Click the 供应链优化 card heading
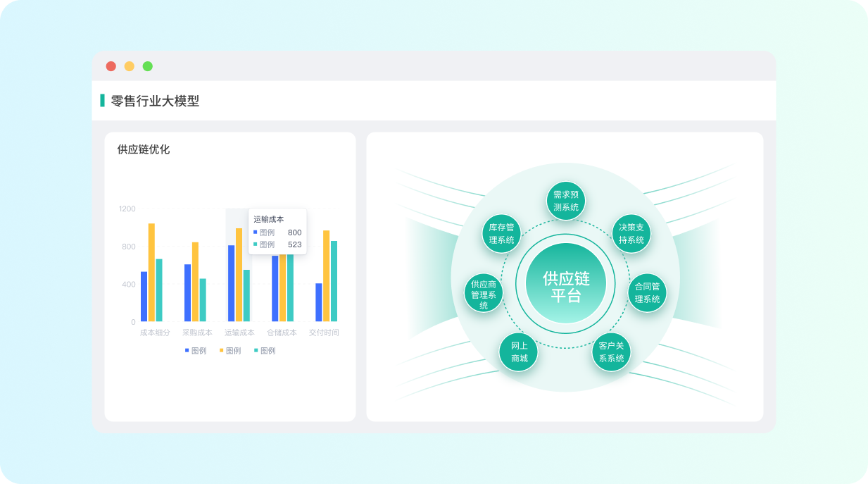The height and width of the screenshot is (484, 868). (144, 149)
